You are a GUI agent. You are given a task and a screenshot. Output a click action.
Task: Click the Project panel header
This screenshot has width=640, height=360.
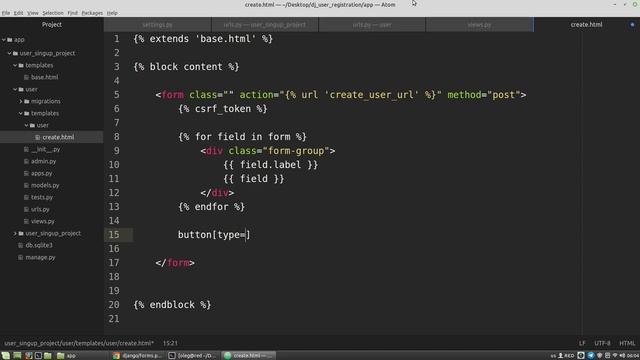click(51, 24)
